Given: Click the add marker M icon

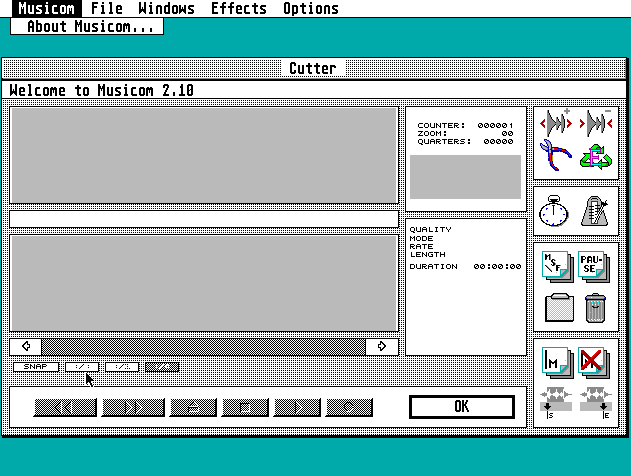Looking at the screenshot, I should (557, 362).
